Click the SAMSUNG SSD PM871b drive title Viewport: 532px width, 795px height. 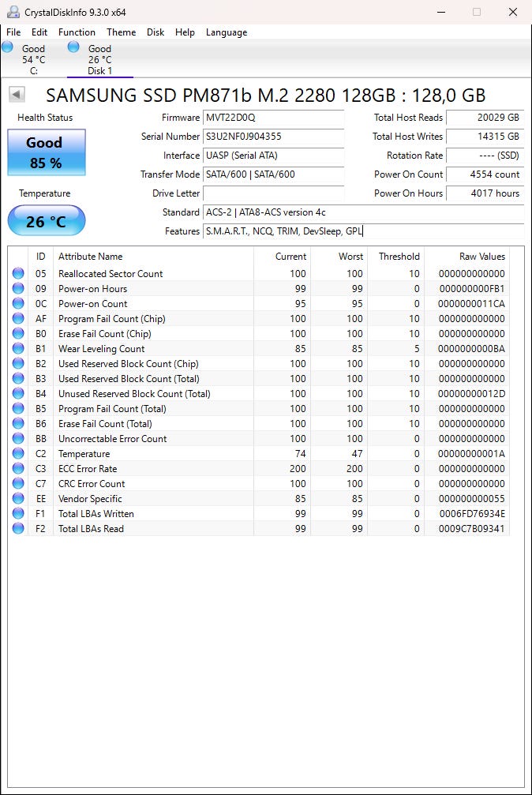click(x=266, y=95)
